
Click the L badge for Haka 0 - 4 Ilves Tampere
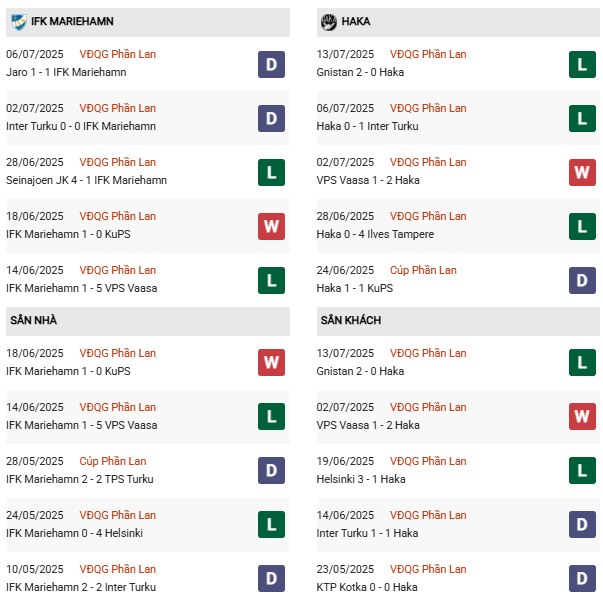[x=583, y=226]
